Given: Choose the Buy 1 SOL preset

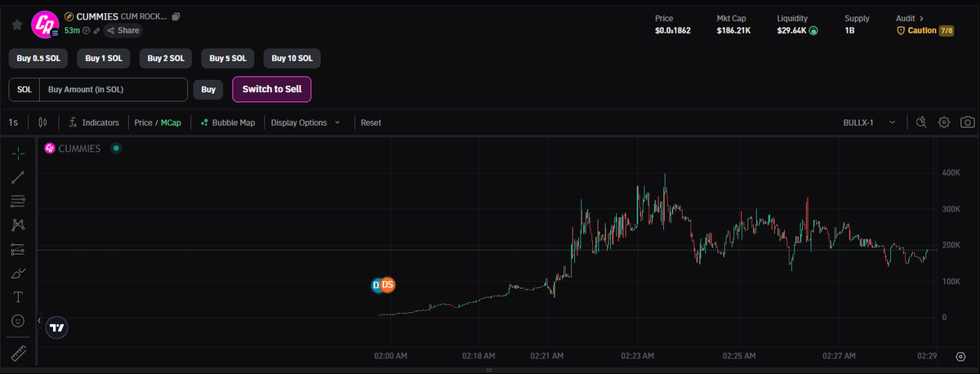Looking at the screenshot, I should pyautogui.click(x=104, y=58).
